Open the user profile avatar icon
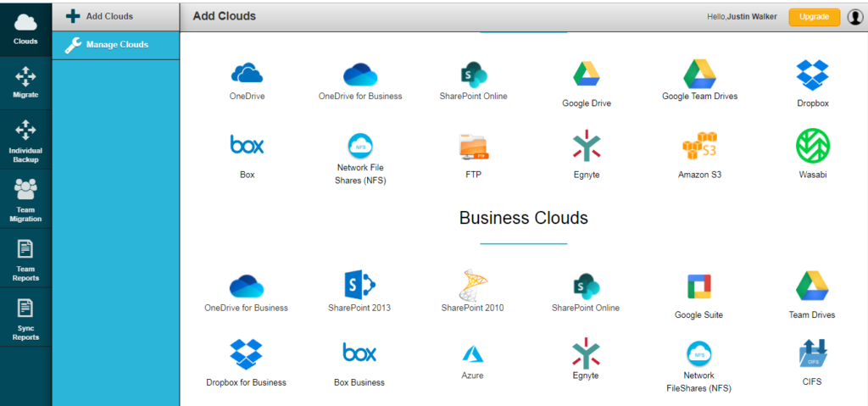This screenshot has height=406, width=868. (x=854, y=17)
